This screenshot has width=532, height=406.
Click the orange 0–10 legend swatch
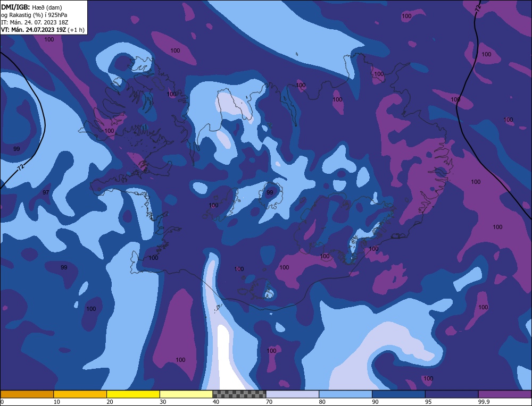(27, 394)
